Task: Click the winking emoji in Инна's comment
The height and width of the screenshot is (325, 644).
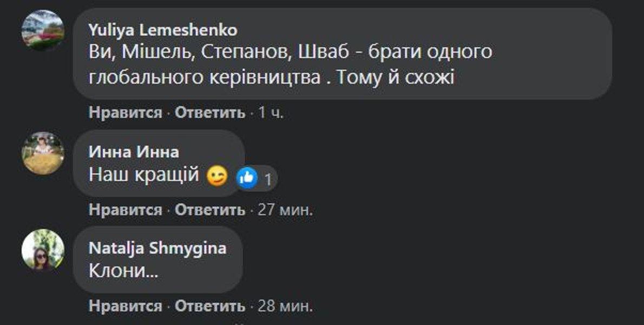Action: click(x=218, y=177)
